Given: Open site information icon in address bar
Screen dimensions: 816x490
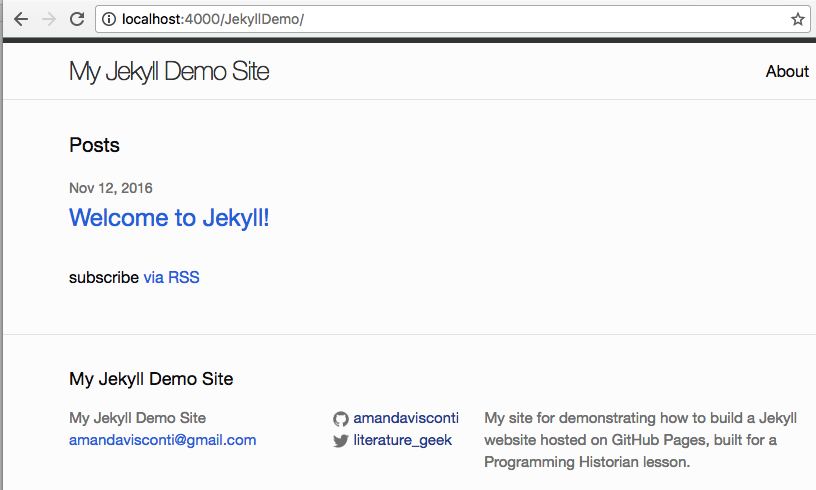Looking at the screenshot, I should tap(109, 19).
